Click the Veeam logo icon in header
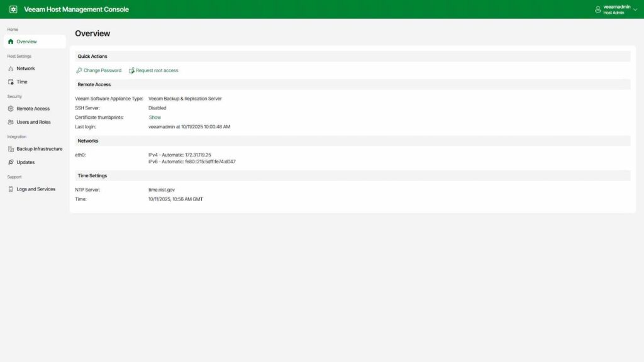Screen dimensions: 644x362 click(x=13, y=9)
